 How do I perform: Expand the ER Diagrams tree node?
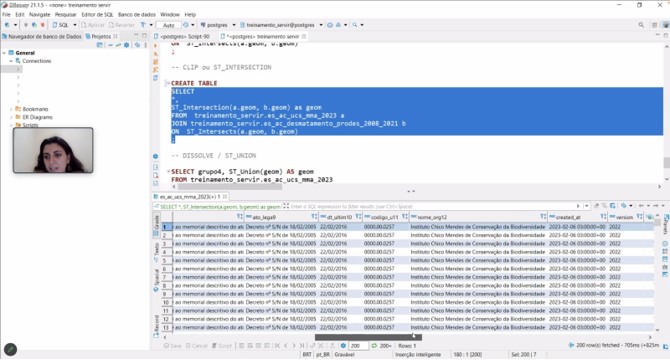[x=11, y=117]
